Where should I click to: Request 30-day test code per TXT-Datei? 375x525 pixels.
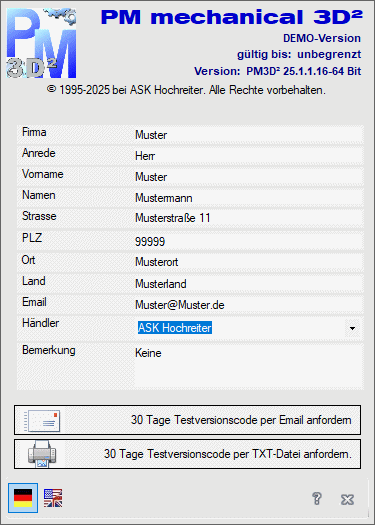pos(188,454)
